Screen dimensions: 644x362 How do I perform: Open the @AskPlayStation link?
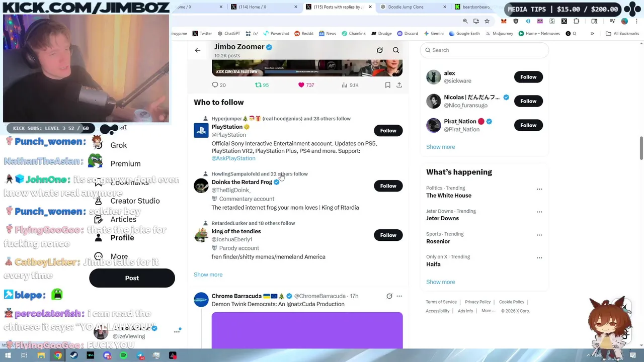pyautogui.click(x=233, y=158)
